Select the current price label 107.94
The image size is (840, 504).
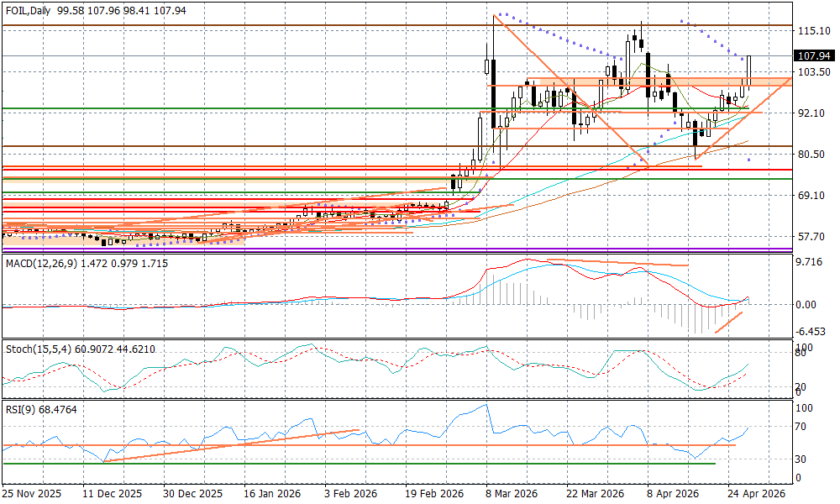[812, 56]
